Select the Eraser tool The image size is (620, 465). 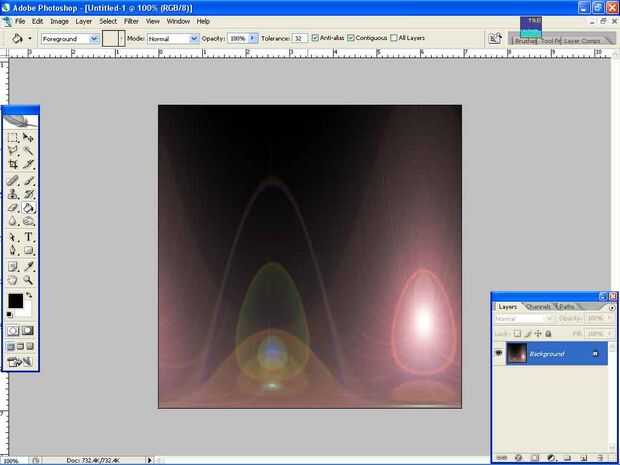coord(13,208)
